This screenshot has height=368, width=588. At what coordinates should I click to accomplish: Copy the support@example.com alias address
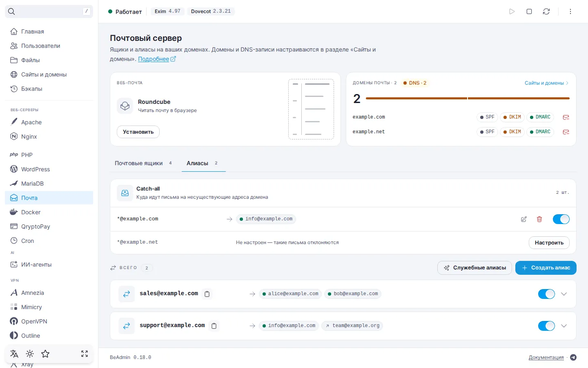point(214,326)
